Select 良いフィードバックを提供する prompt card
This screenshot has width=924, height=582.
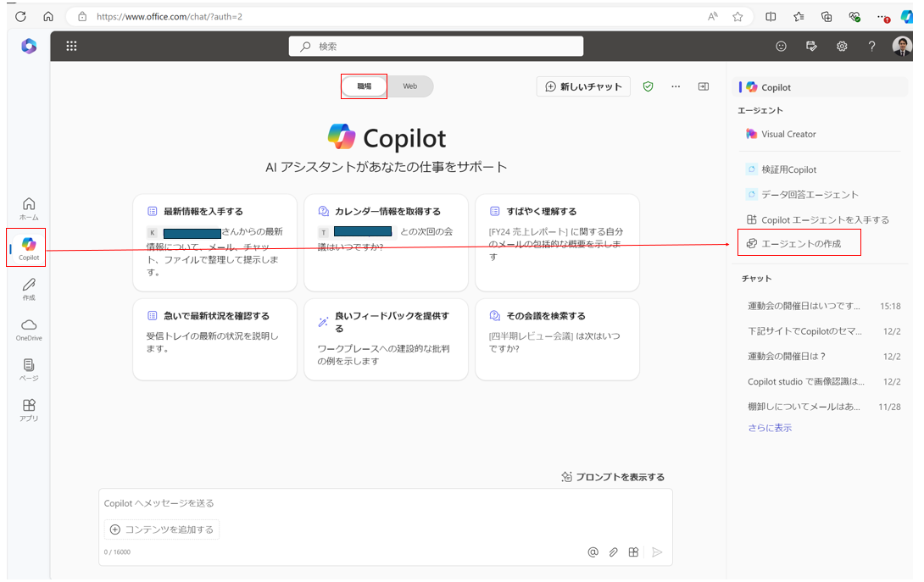click(386, 340)
